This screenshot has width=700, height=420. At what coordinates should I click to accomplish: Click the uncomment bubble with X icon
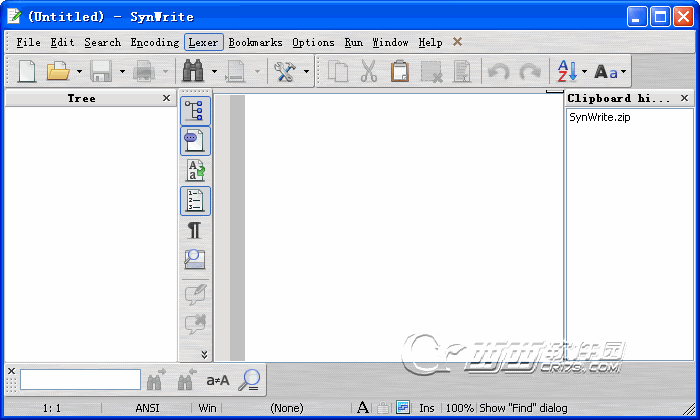click(x=195, y=324)
